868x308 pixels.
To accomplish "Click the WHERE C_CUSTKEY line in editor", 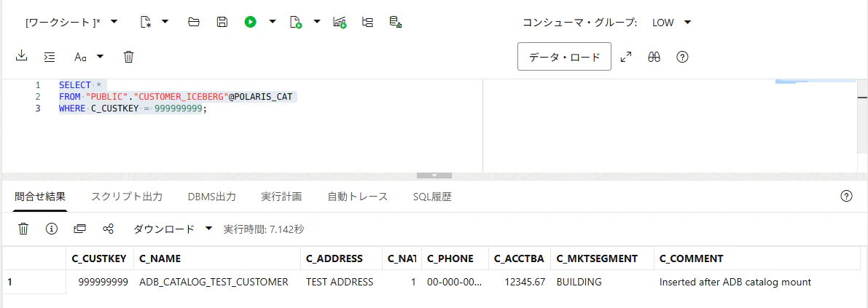I will 133,108.
